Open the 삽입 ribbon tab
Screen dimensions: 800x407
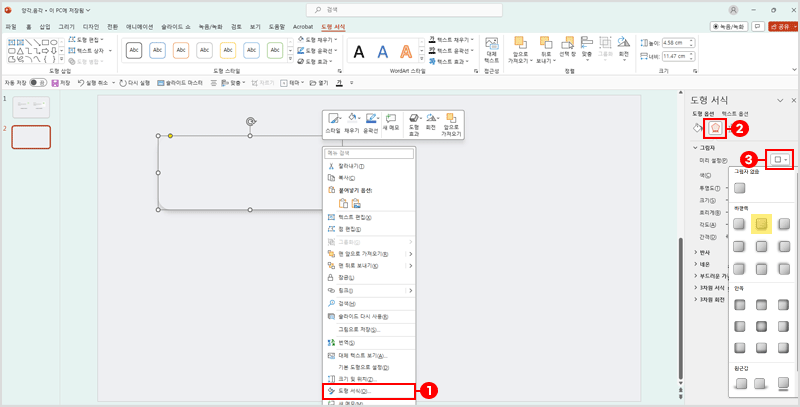point(45,27)
